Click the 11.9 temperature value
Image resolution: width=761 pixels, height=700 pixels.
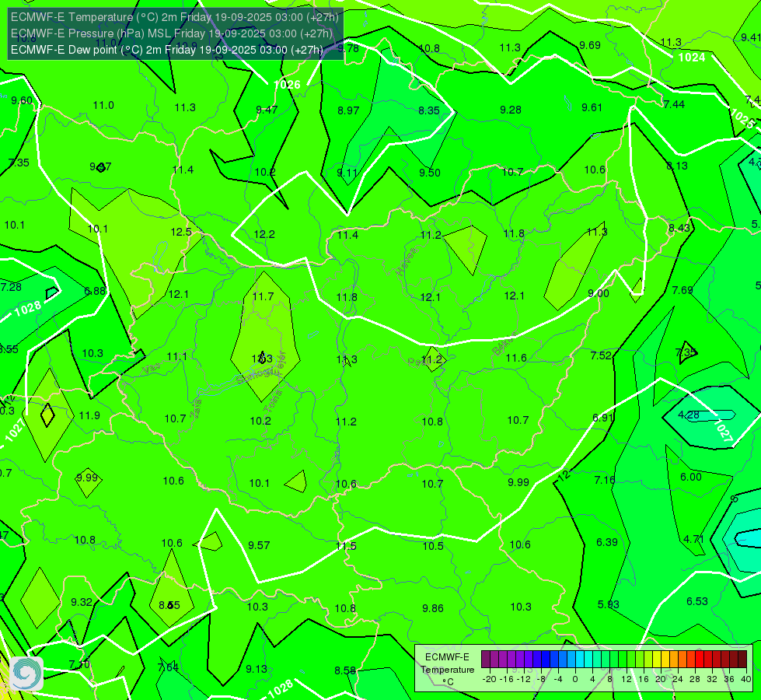89,416
